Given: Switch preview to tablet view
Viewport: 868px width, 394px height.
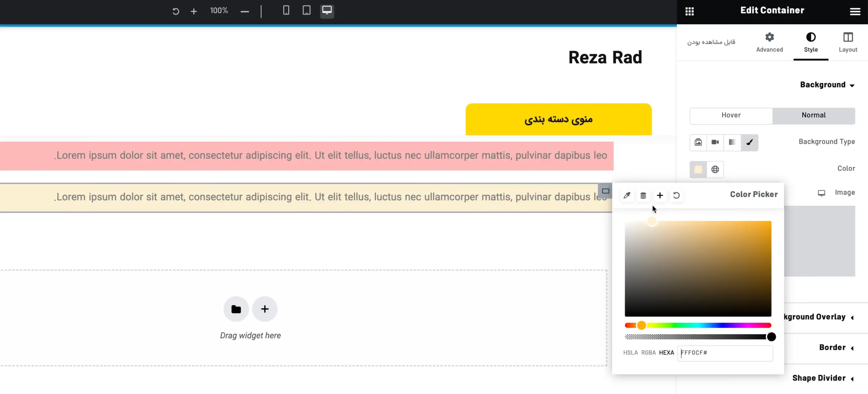Looking at the screenshot, I should click(306, 11).
